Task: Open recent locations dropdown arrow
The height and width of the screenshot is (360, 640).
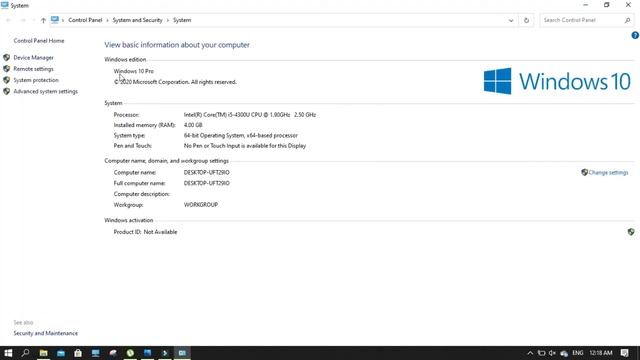Action: pos(33,20)
